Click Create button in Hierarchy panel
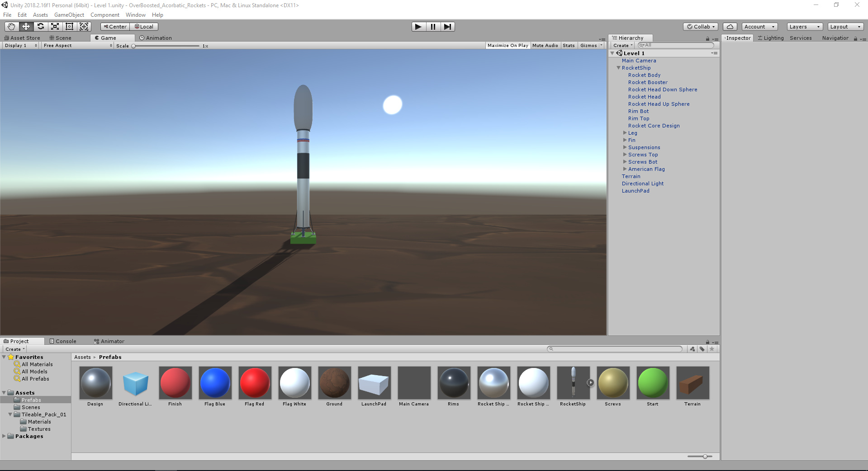 [x=623, y=46]
